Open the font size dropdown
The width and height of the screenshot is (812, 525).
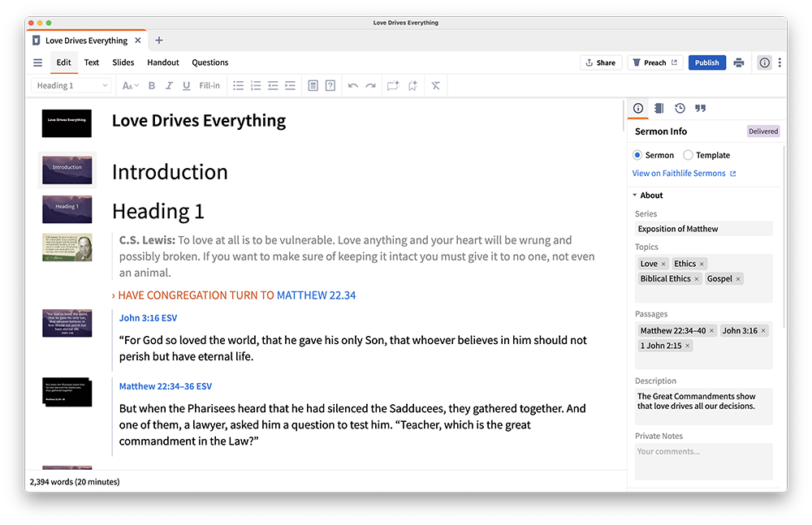[x=130, y=86]
